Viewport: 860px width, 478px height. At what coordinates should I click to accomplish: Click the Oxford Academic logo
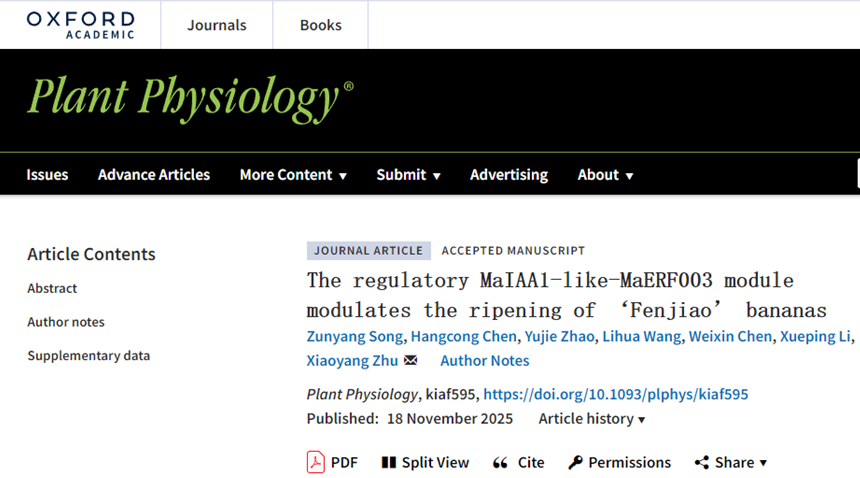(80, 25)
